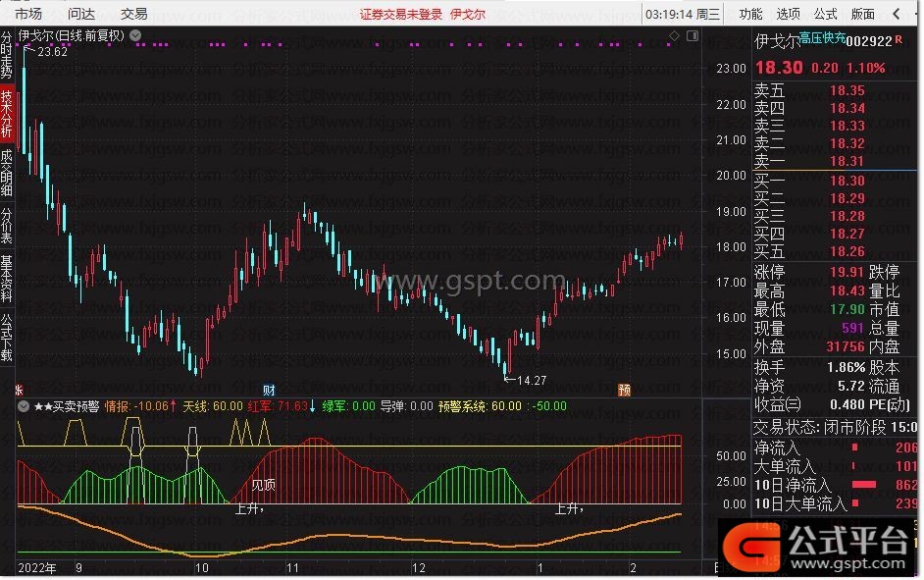Switch to 技术分析 side tab
The width and height of the screenshot is (924, 580).
click(x=7, y=115)
